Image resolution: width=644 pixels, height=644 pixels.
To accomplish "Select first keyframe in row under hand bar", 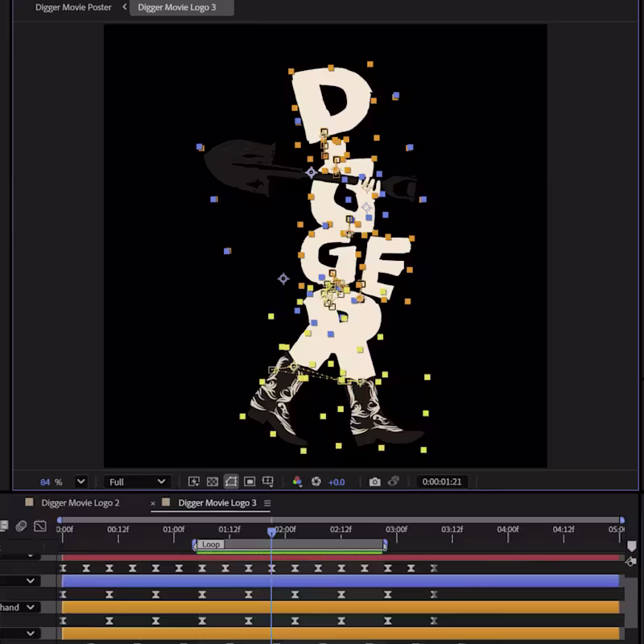I will coord(63,621).
